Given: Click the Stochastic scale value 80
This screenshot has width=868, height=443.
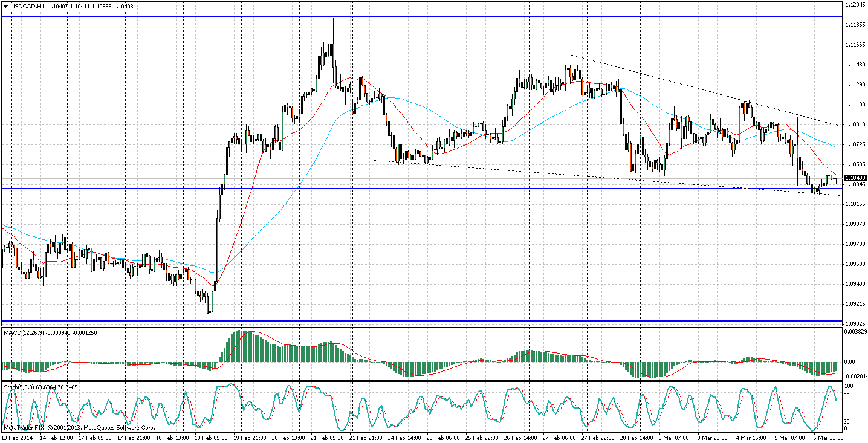Looking at the screenshot, I should tap(847, 392).
